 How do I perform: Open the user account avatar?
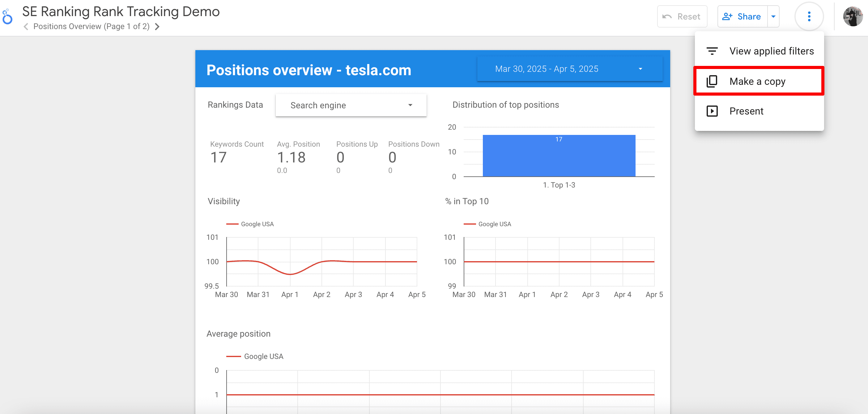853,16
